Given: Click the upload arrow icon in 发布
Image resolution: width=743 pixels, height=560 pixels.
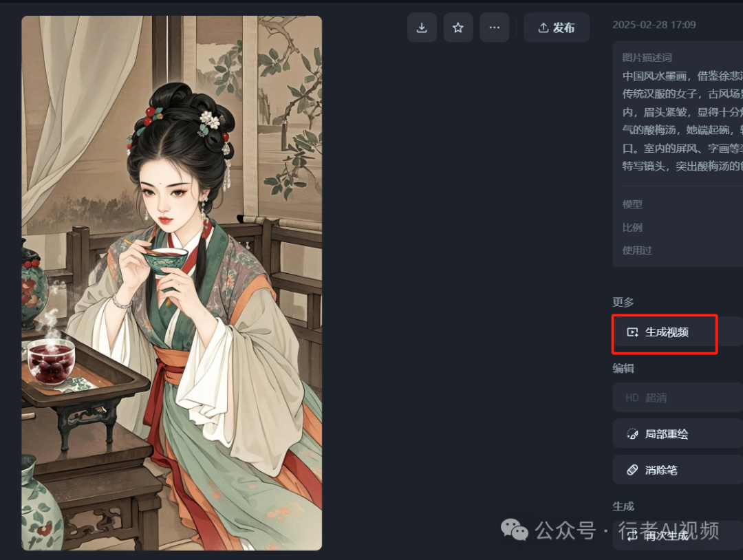Looking at the screenshot, I should (x=543, y=28).
